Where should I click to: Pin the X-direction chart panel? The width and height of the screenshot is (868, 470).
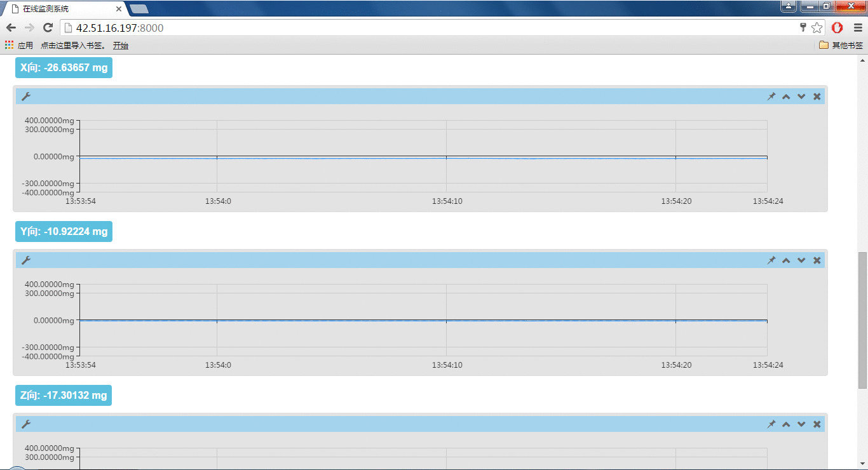tap(771, 97)
